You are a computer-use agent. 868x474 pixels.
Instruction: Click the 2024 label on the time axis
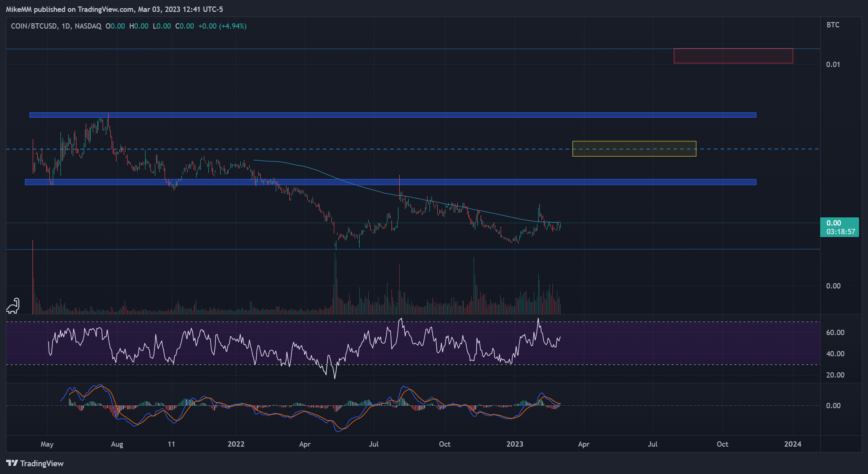click(x=793, y=444)
